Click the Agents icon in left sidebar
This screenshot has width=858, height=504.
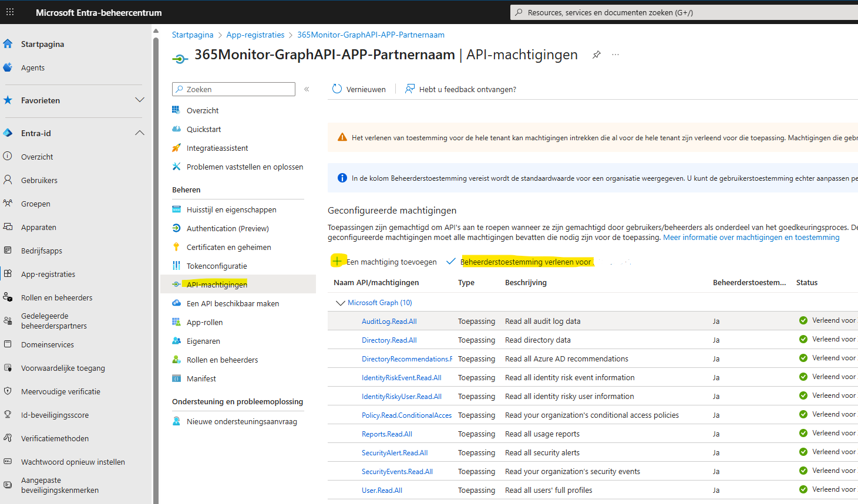pos(8,67)
